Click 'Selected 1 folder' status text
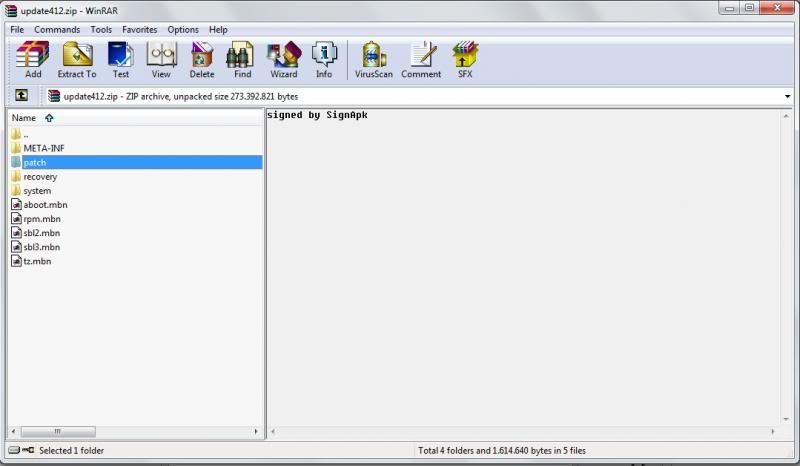Image resolution: width=800 pixels, height=466 pixels. coord(71,450)
